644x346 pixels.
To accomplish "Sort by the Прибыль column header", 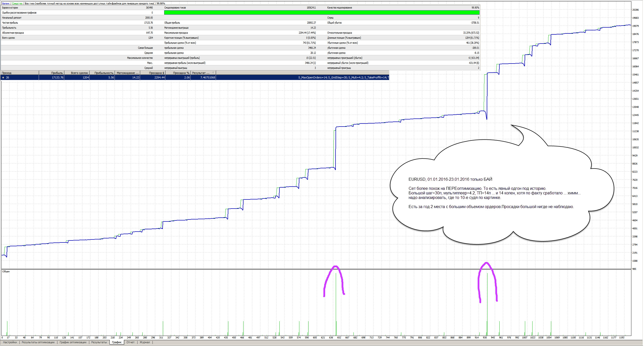I will click(52, 73).
